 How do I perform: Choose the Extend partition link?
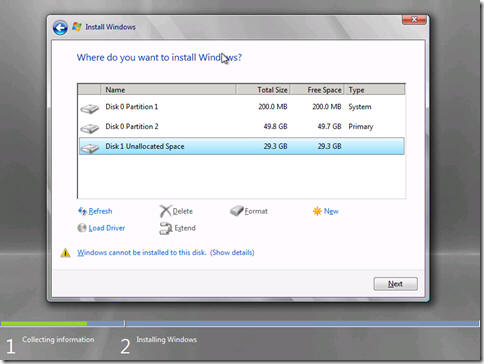point(185,228)
